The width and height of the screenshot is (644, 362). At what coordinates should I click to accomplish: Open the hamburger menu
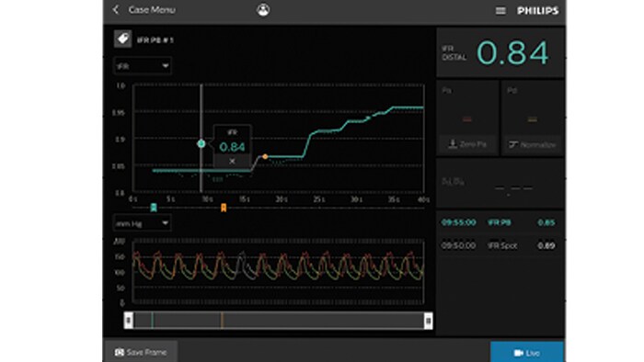click(x=500, y=11)
